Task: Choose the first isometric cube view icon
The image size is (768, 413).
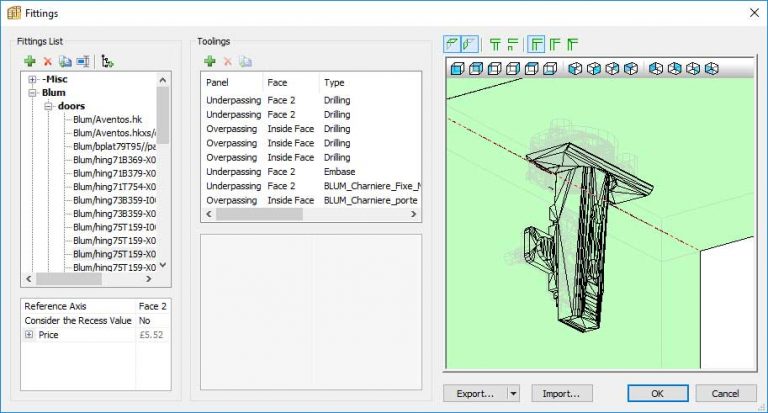Action: tap(575, 69)
